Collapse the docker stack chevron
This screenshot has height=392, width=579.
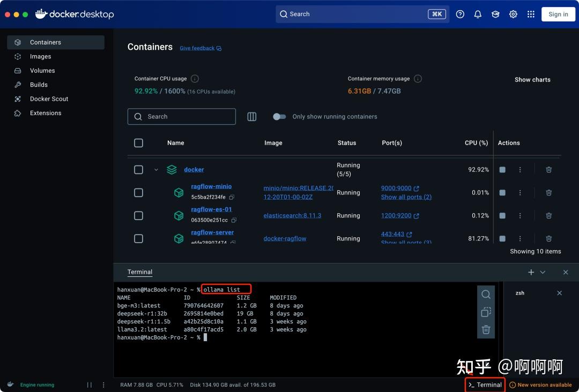156,170
